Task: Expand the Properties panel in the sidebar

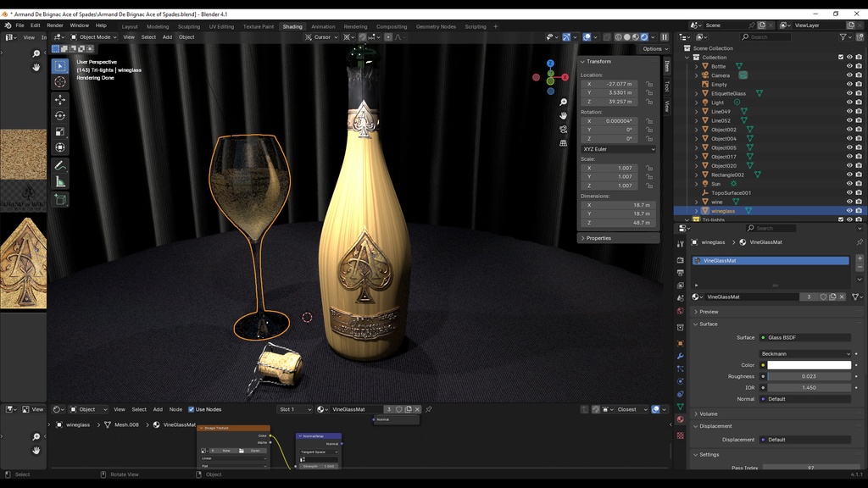Action: pyautogui.click(x=598, y=238)
